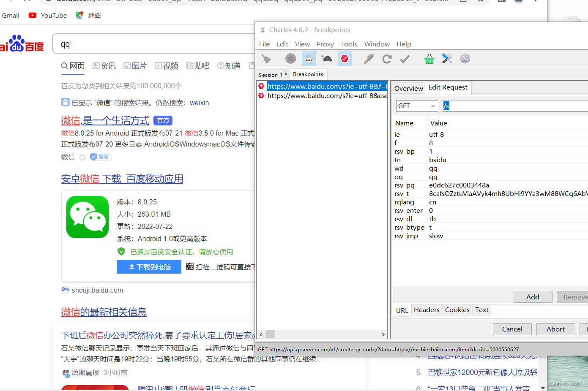
Task: Toggle the Record button in Charles toolbar
Action: click(290, 59)
